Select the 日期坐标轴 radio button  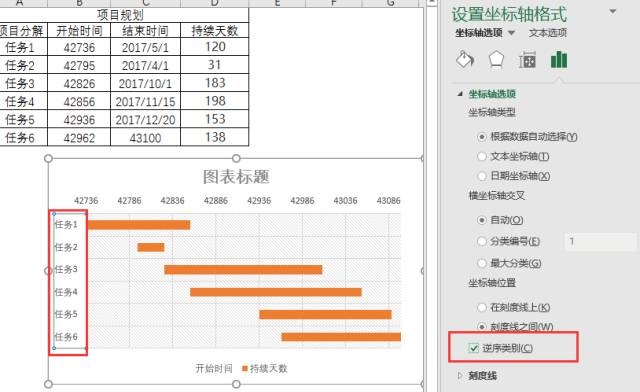click(482, 176)
